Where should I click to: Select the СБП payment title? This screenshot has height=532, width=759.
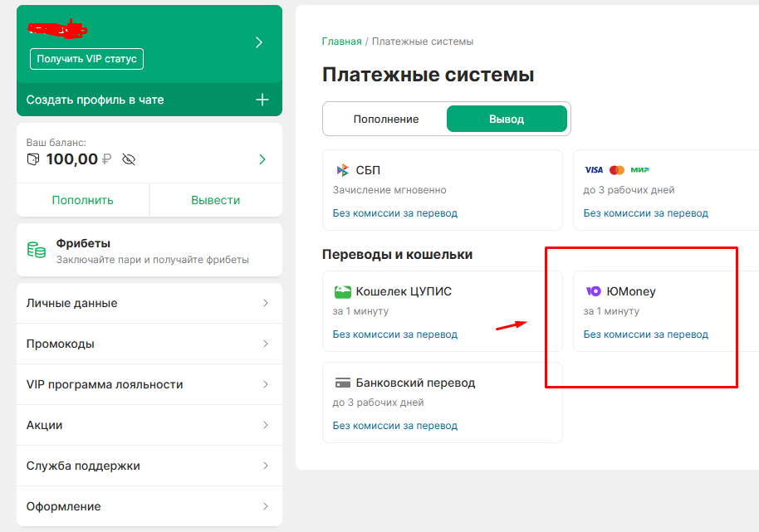pyautogui.click(x=368, y=170)
